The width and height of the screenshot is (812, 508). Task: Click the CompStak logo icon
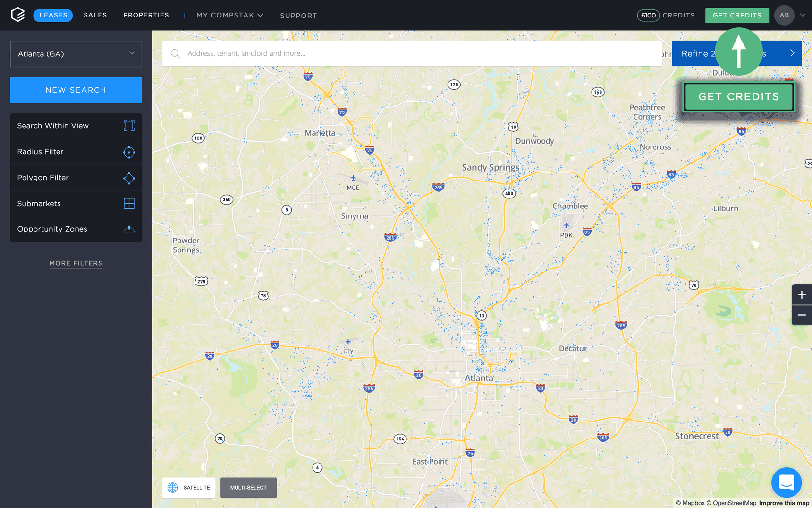tap(17, 15)
